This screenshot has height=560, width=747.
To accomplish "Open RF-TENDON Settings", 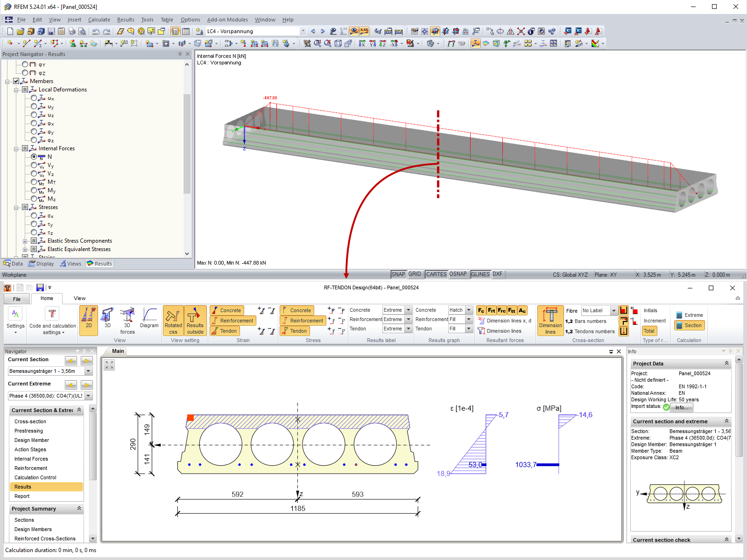I will click(x=15, y=321).
